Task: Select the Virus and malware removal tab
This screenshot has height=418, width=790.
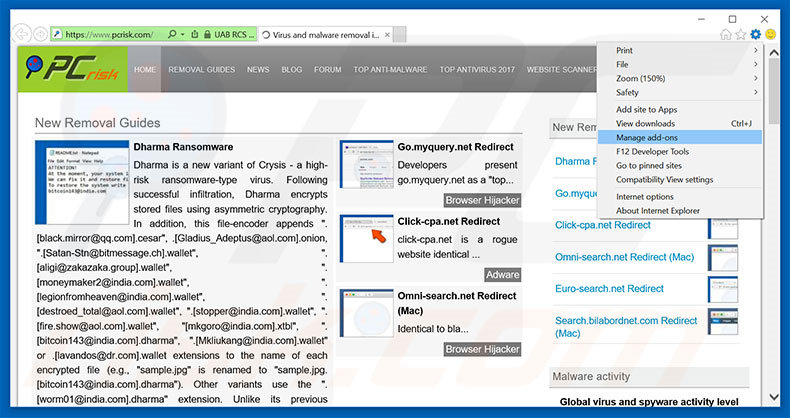Action: coord(325,35)
